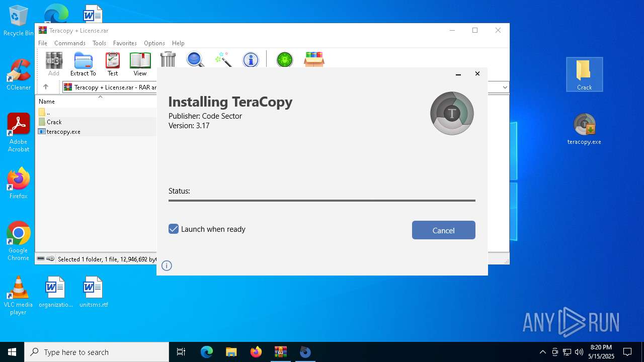Click the Add icon in WinRAR toolbar
The width and height of the screenshot is (644, 362).
coord(54,64)
